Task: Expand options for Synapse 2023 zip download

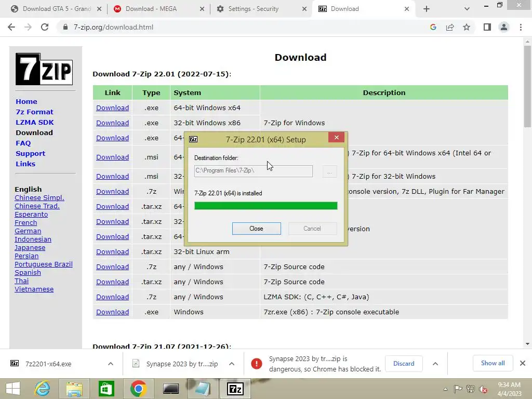Action: click(x=232, y=364)
